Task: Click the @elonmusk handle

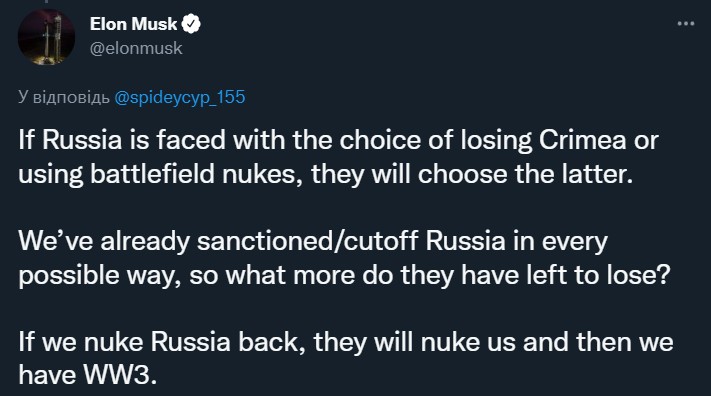Action: (x=136, y=48)
